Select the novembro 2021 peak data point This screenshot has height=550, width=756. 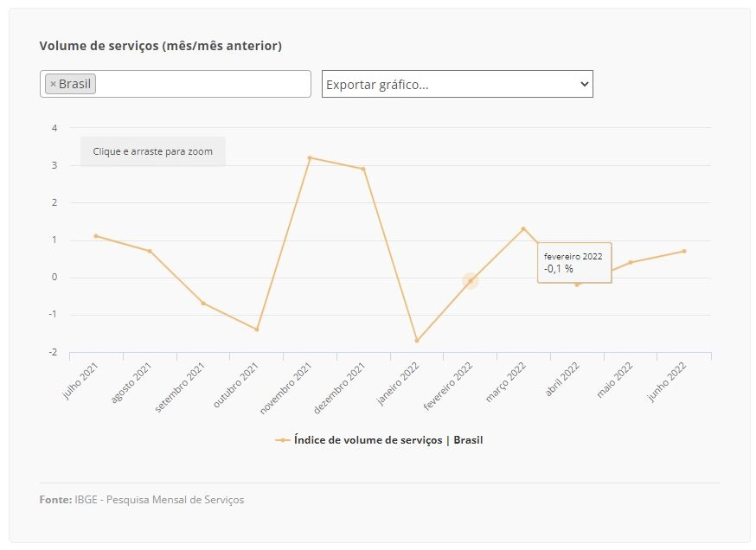coord(310,157)
